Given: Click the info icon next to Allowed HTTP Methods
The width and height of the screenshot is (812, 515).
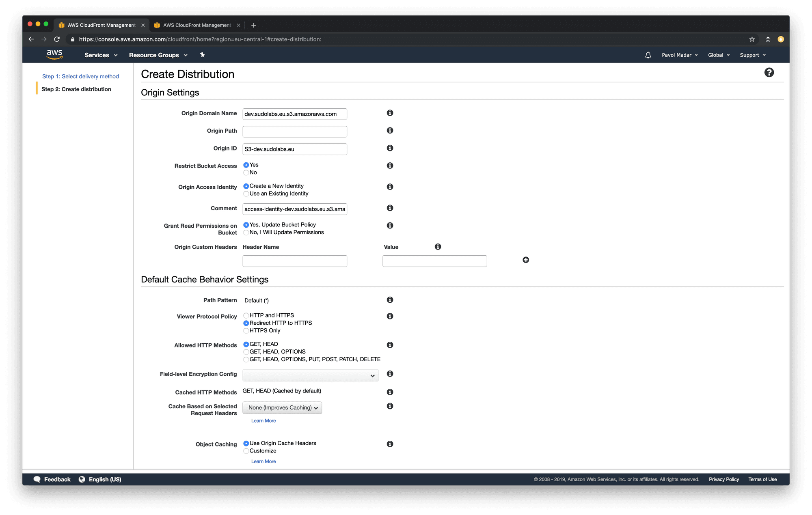Looking at the screenshot, I should point(390,345).
